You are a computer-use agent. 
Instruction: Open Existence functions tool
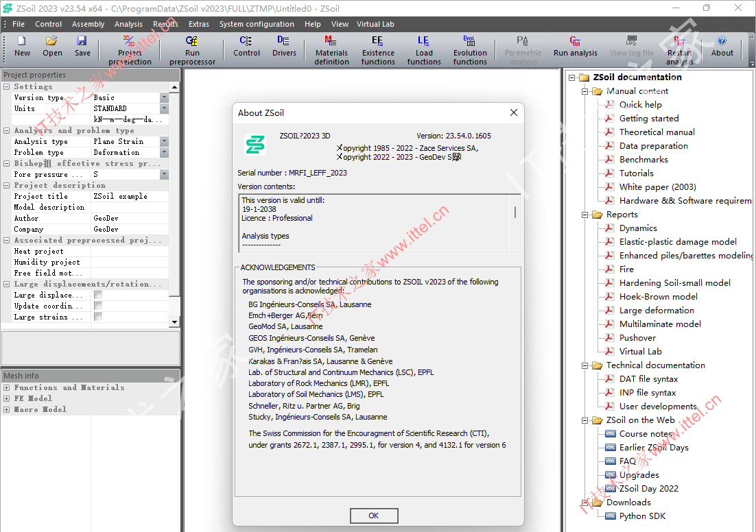(378, 51)
